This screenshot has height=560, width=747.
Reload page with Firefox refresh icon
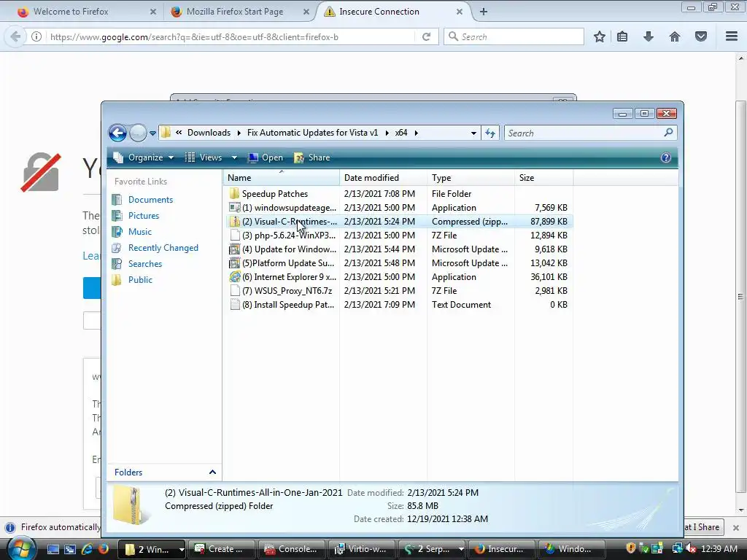click(x=426, y=36)
